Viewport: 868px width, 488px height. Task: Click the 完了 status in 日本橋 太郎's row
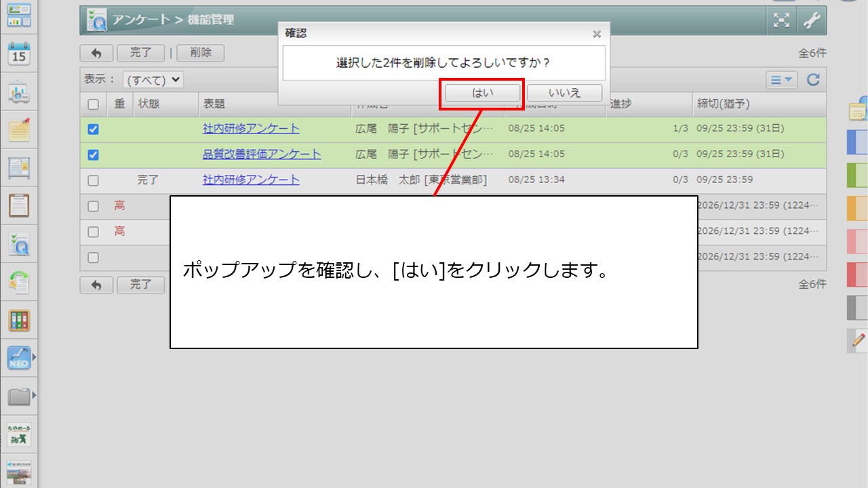click(x=149, y=180)
